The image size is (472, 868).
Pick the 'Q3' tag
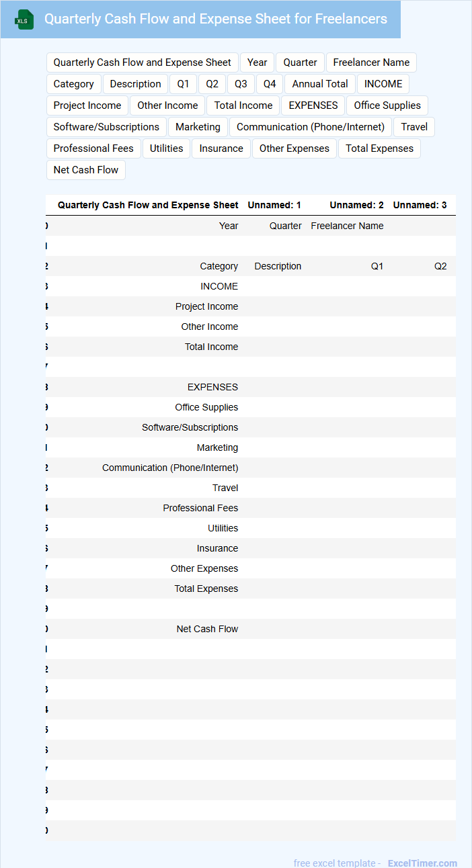(x=241, y=84)
